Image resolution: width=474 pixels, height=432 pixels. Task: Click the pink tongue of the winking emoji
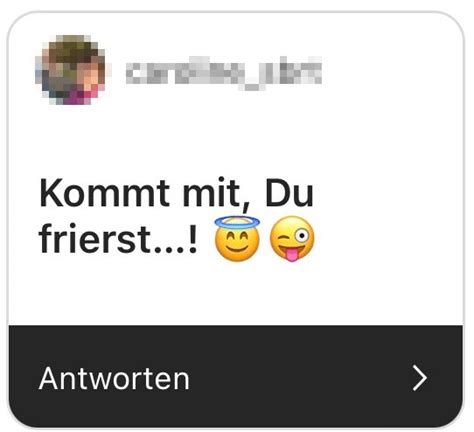(292, 255)
